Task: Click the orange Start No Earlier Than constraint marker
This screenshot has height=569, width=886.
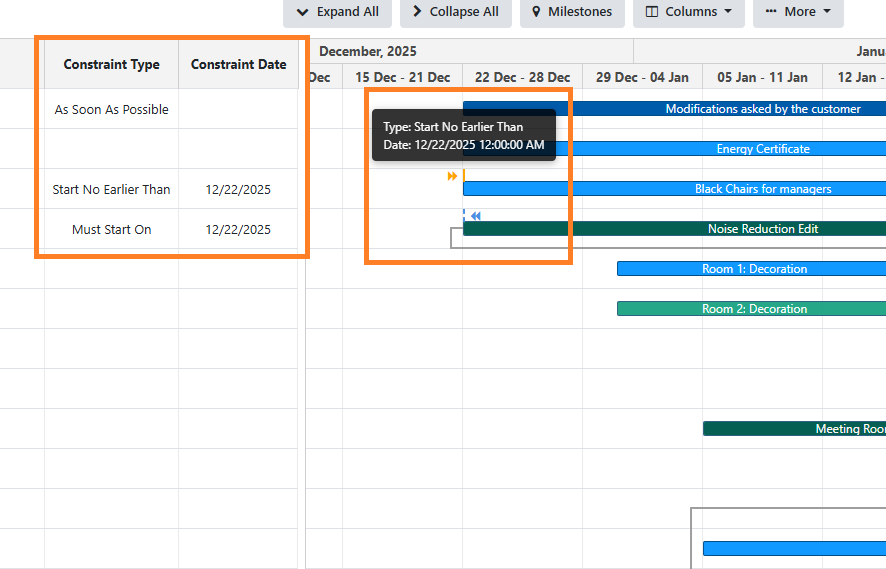Action: pos(453,176)
